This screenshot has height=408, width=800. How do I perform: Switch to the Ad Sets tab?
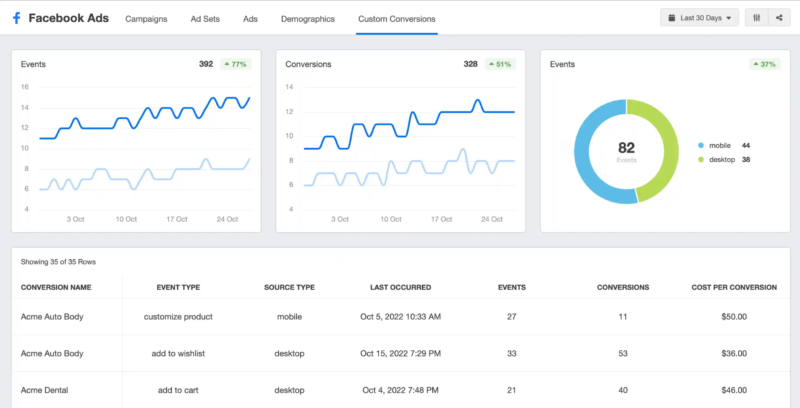[x=205, y=19]
